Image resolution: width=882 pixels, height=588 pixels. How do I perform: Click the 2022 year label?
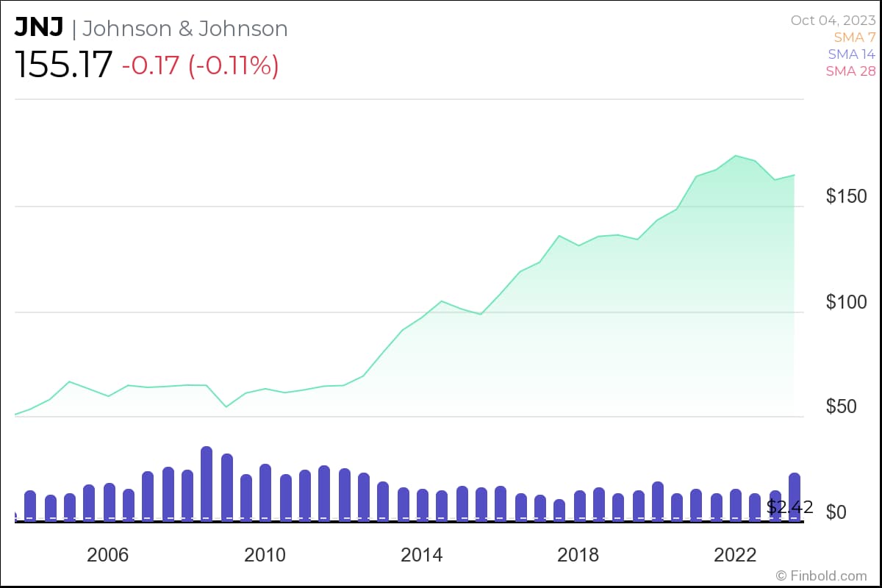735,555
